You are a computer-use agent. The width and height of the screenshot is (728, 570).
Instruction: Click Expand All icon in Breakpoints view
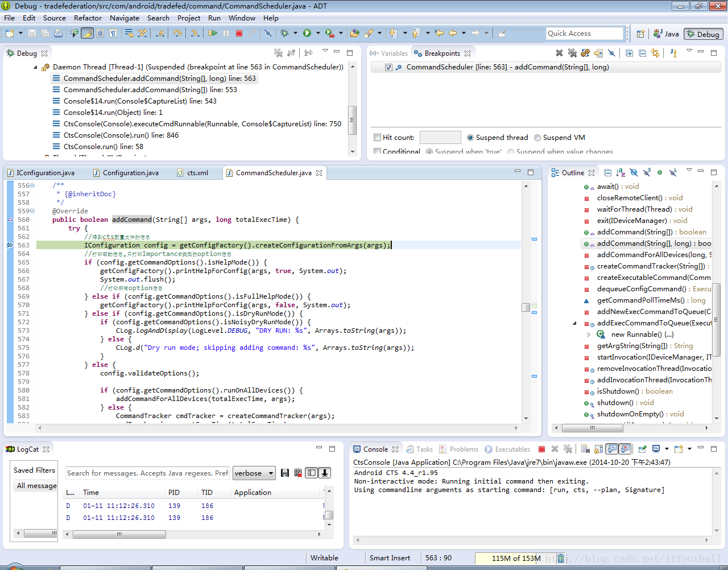tap(630, 53)
